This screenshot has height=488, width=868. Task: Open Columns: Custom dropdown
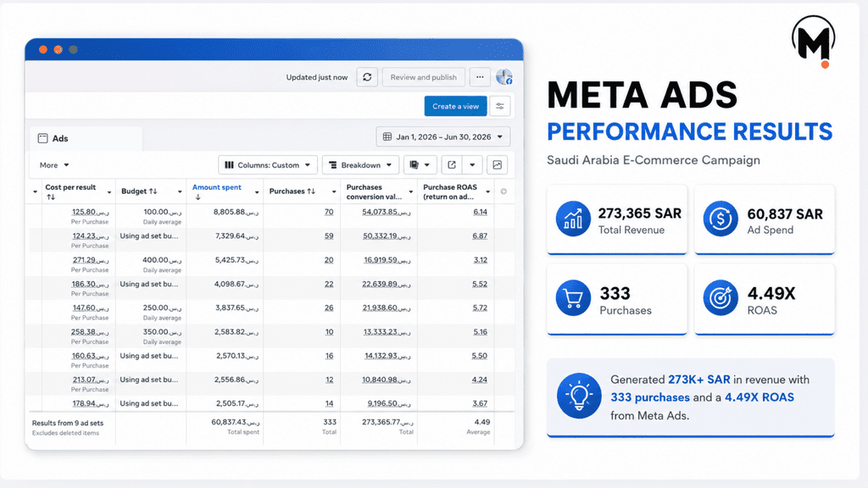point(268,165)
